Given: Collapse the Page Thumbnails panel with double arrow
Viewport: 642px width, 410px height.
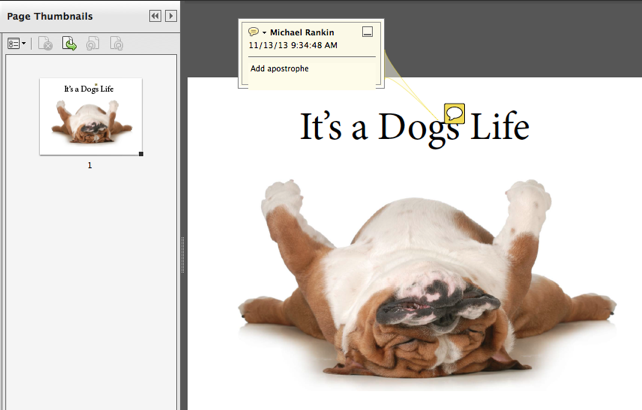Looking at the screenshot, I should point(155,16).
